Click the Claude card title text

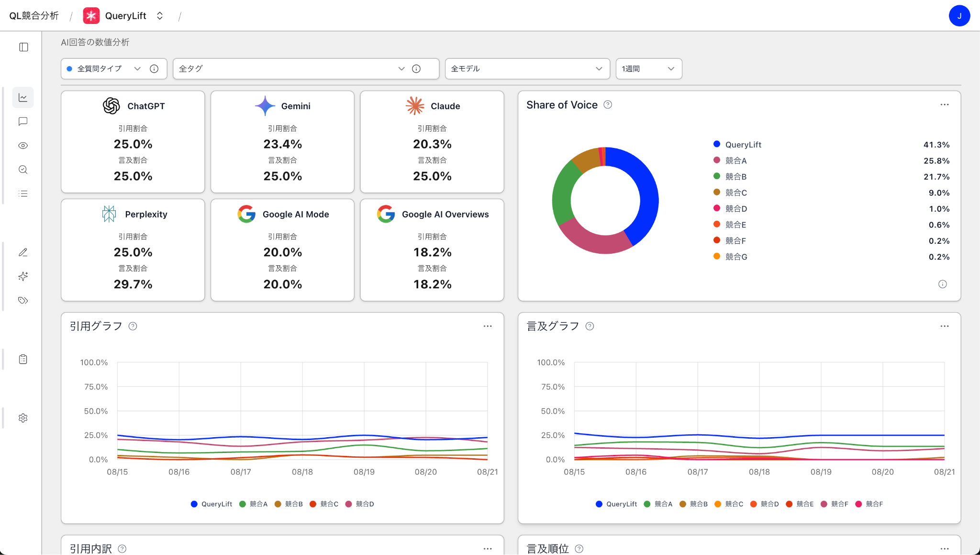pos(445,106)
